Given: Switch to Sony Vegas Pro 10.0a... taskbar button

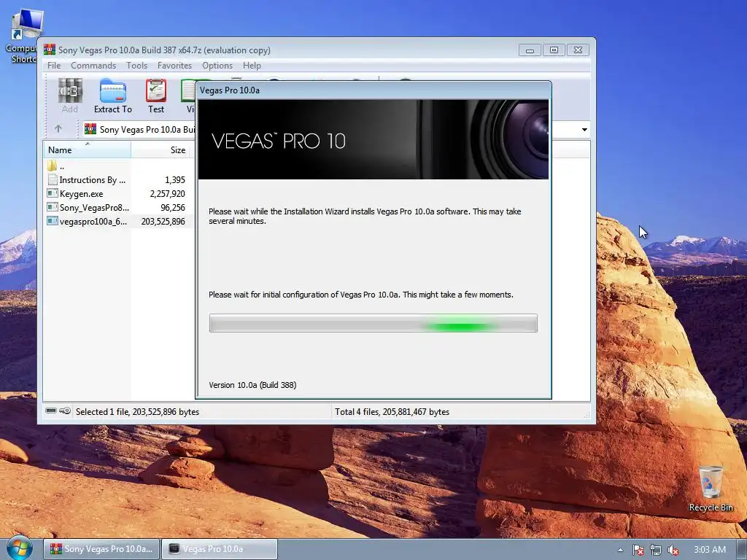Looking at the screenshot, I should 102,549.
